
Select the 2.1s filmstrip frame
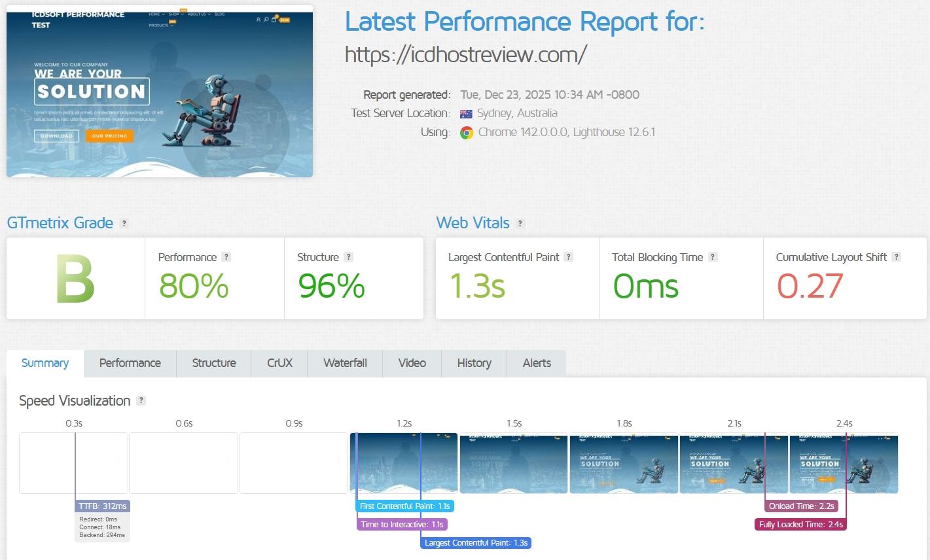734,463
